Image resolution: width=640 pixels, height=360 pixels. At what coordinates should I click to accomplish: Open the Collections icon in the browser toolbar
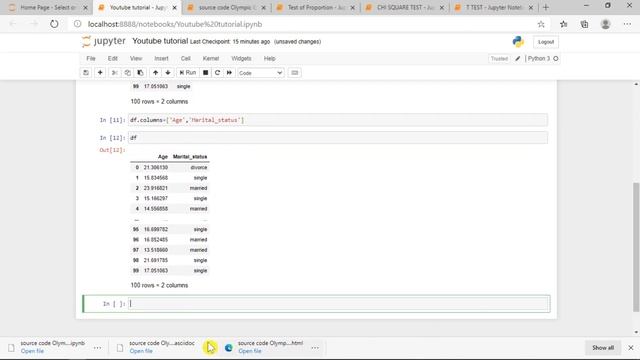point(584,24)
